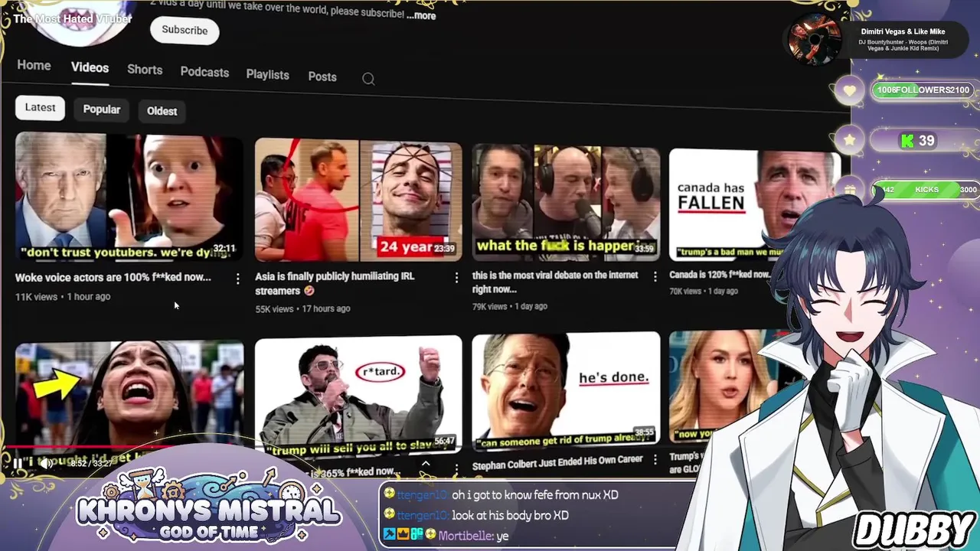Open Asia is finally publicly humiliating title
Image resolution: width=980 pixels, height=551 pixels.
coord(335,283)
